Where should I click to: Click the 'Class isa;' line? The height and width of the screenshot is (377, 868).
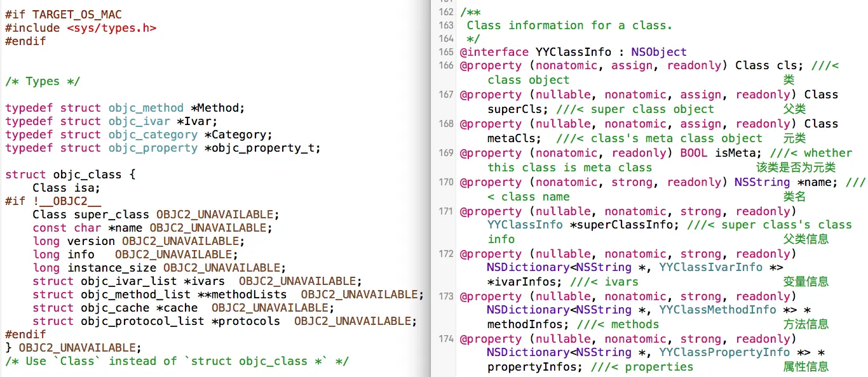click(67, 188)
